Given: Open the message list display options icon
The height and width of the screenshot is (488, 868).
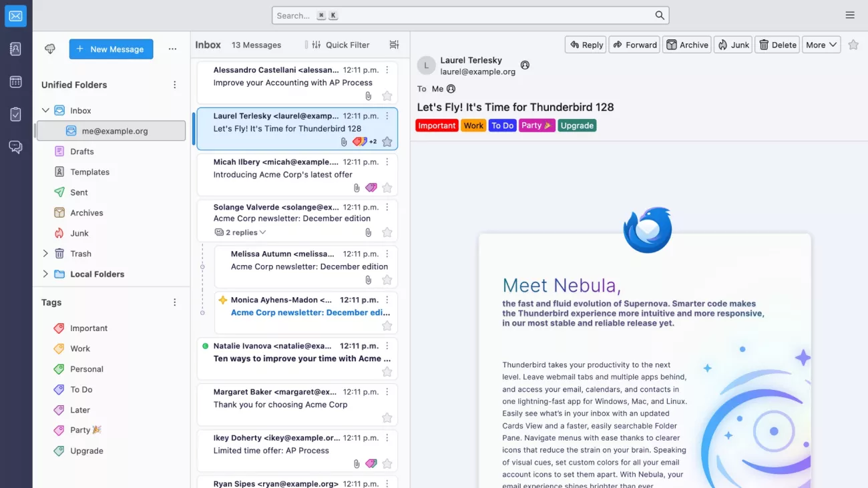Looking at the screenshot, I should coord(394,45).
